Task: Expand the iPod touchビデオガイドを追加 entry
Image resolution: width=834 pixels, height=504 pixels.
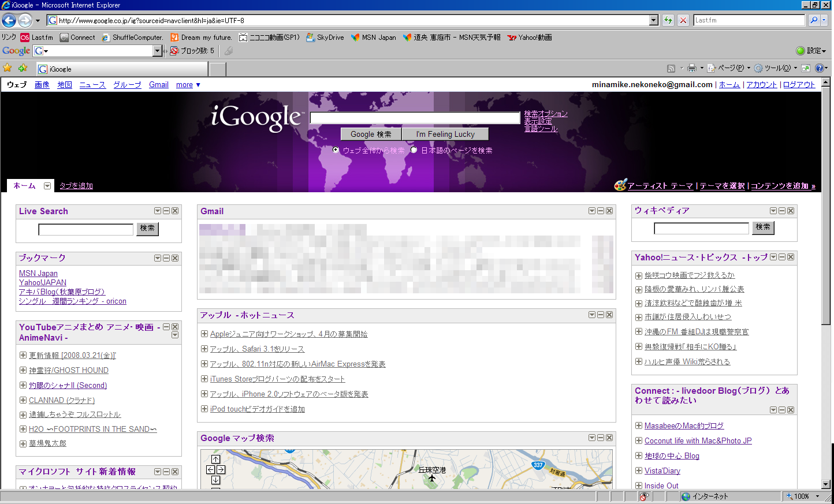Action: point(204,409)
